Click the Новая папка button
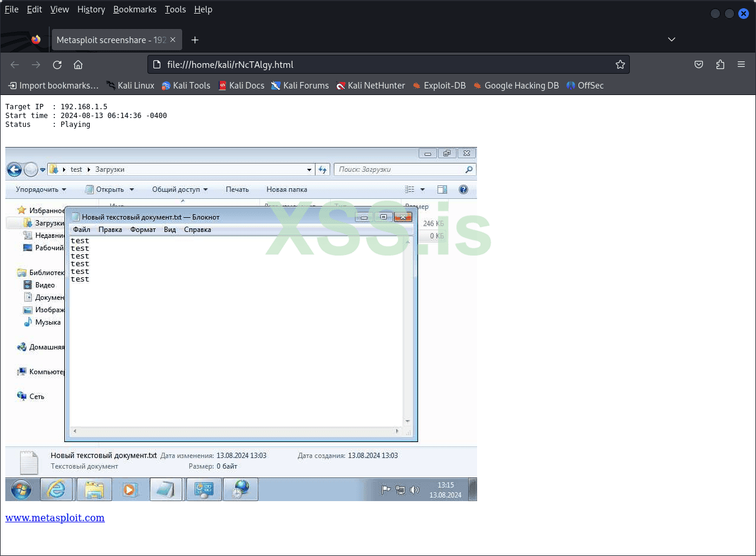756x556 pixels. coord(287,189)
